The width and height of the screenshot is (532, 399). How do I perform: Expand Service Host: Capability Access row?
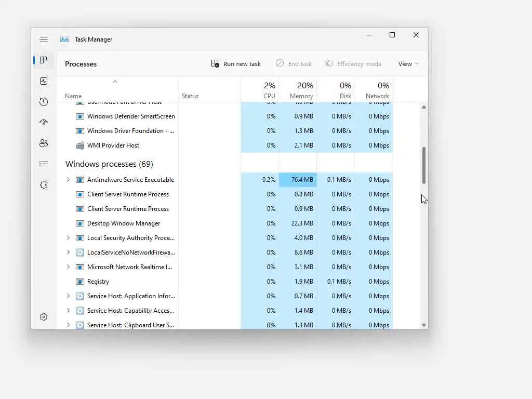click(68, 311)
